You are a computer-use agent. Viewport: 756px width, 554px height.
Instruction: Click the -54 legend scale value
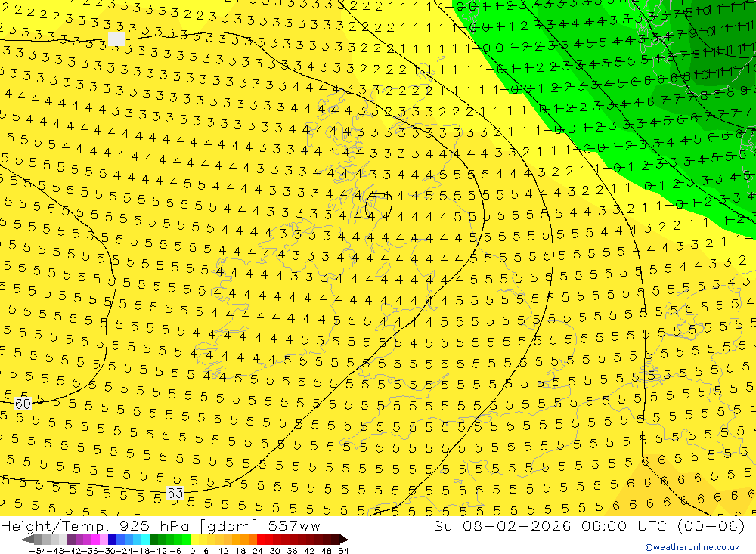point(38,551)
